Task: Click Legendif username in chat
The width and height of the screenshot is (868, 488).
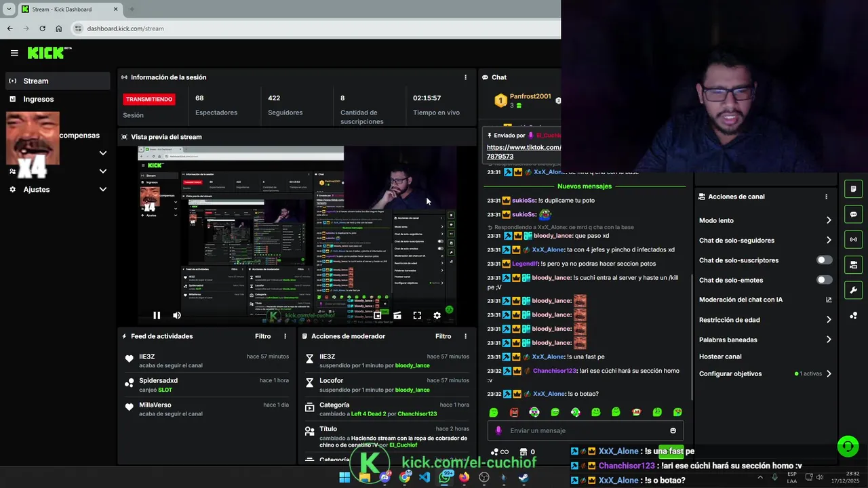Action: click(525, 264)
